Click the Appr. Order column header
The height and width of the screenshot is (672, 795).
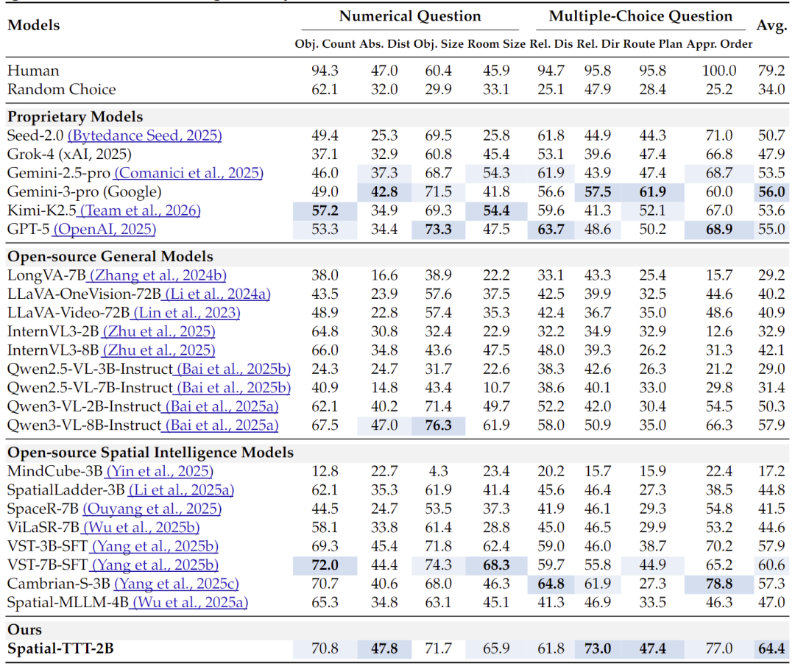point(719,45)
